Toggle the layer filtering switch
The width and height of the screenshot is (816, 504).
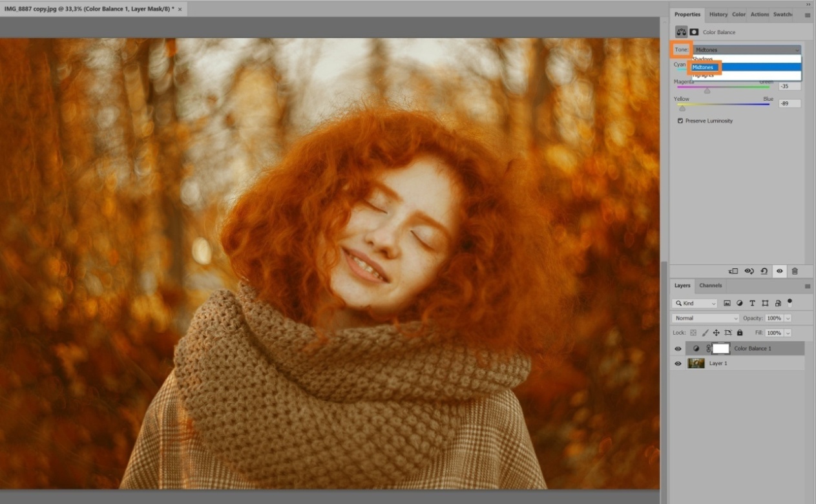coord(790,302)
